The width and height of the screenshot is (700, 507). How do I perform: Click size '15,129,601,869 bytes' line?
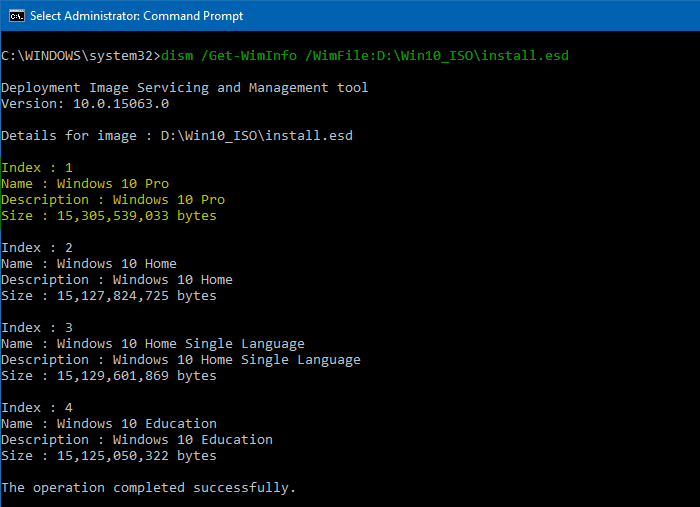click(108, 376)
